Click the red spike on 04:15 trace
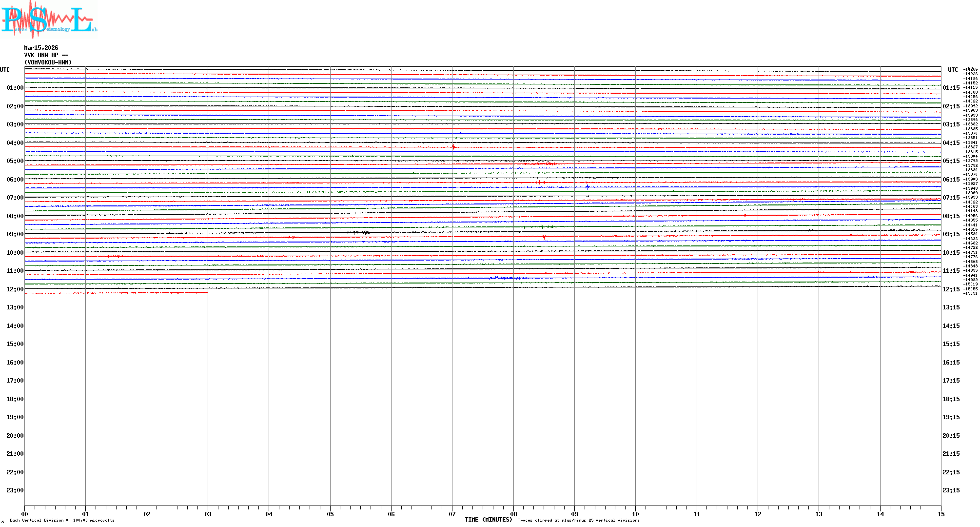980x527 pixels. (x=453, y=147)
